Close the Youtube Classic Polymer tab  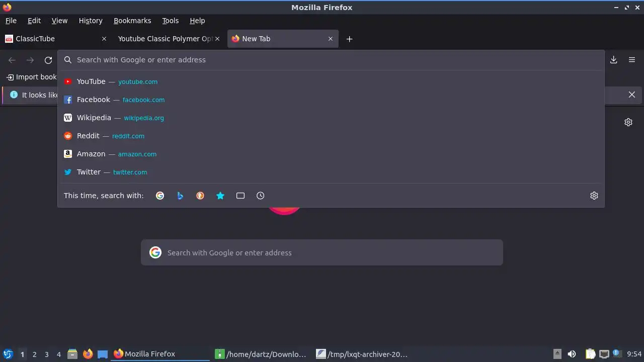217,39
